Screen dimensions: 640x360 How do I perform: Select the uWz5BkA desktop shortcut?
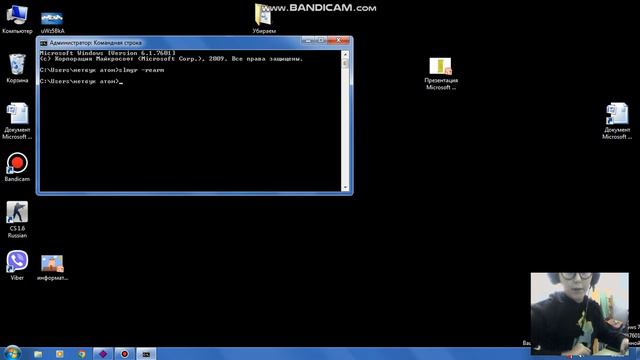pyautogui.click(x=52, y=22)
